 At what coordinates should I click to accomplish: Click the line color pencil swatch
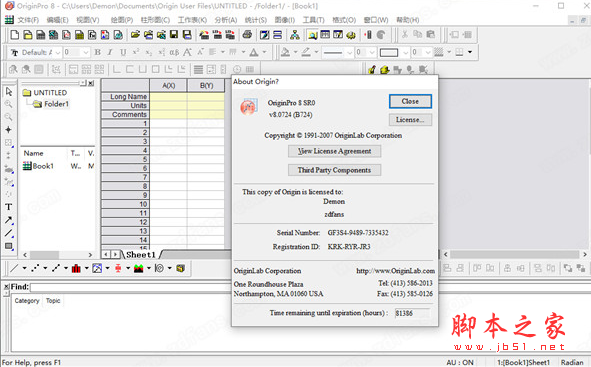click(306, 52)
